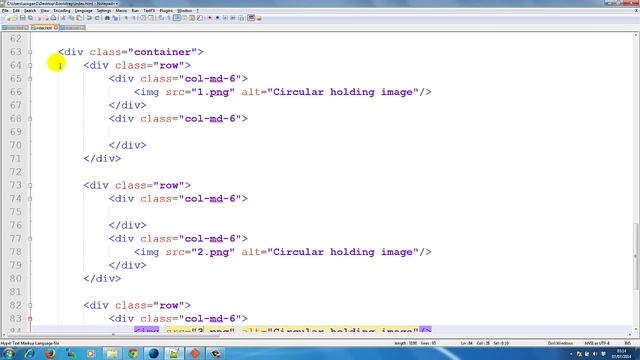Open the Language menu
This screenshot has width=640, height=360.
84,11
